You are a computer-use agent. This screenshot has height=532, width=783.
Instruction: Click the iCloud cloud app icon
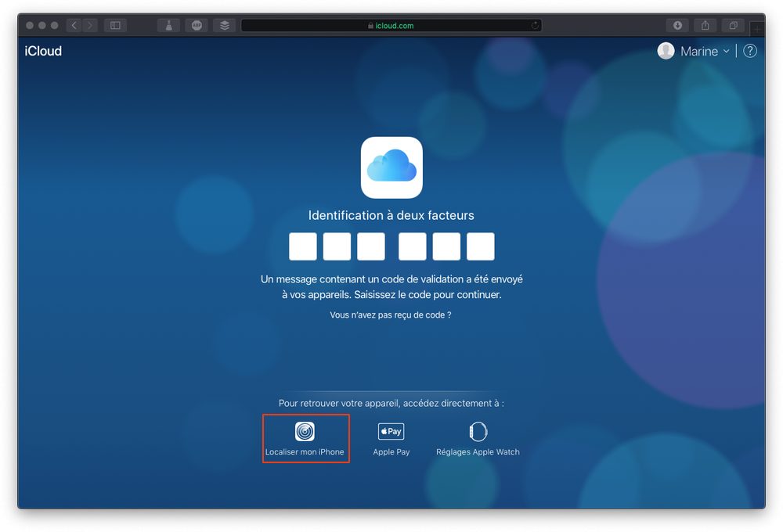click(x=391, y=167)
